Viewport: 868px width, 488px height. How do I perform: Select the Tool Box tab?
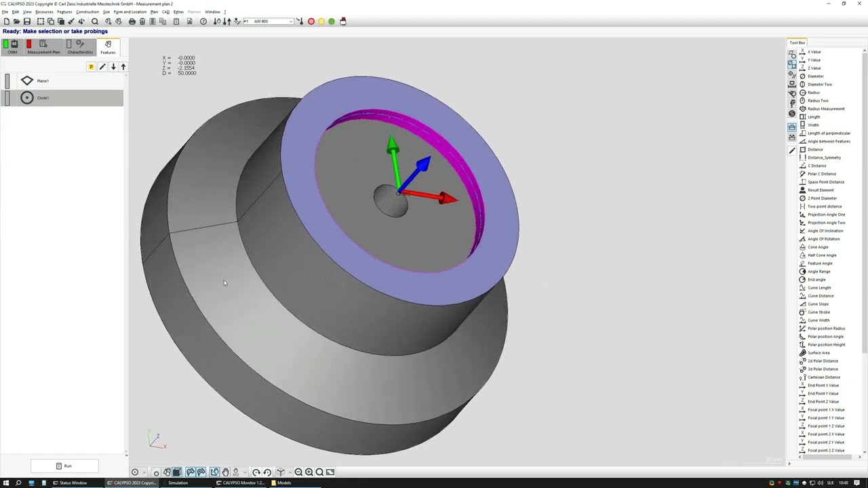797,43
